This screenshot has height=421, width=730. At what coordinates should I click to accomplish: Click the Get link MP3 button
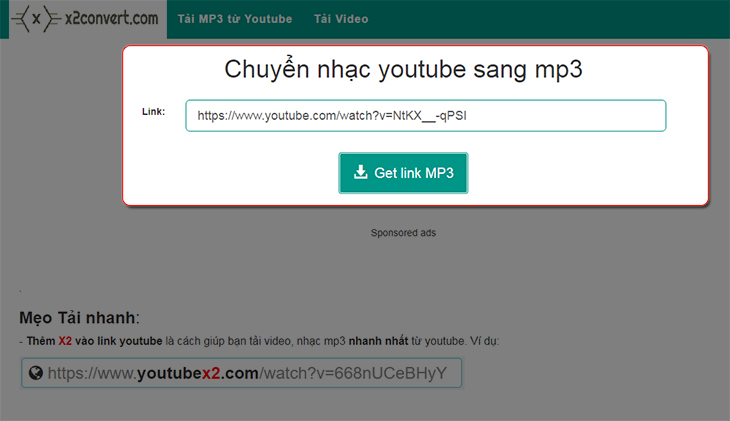coord(403,173)
